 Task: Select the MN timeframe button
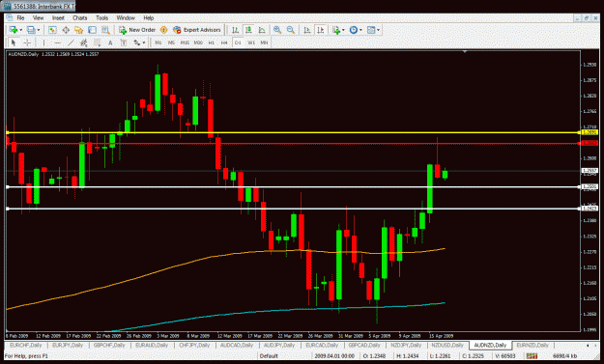264,42
